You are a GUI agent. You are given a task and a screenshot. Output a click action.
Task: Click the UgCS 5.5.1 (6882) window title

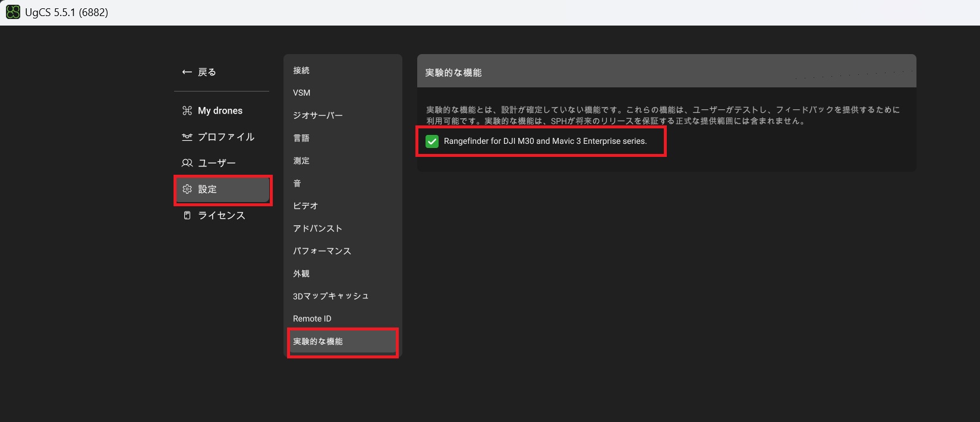(67, 12)
